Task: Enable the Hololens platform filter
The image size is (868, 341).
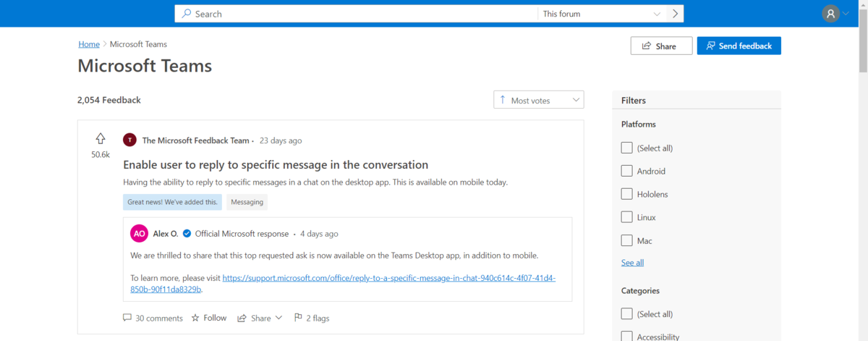Action: click(x=626, y=194)
